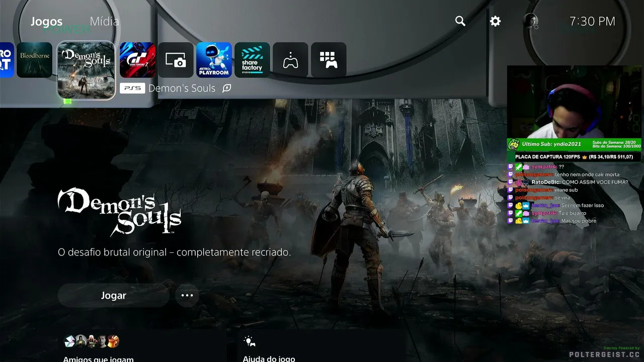Screen dimensions: 644x362
Task: Click the 'PLACA DE CAPTURA 120FPS' goal text
Action: 548,157
